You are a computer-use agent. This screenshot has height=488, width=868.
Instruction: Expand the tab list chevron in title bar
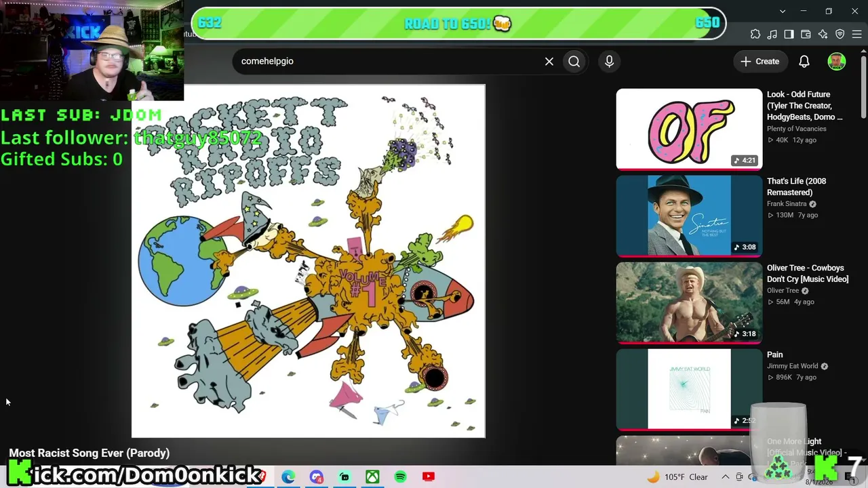[x=783, y=11]
